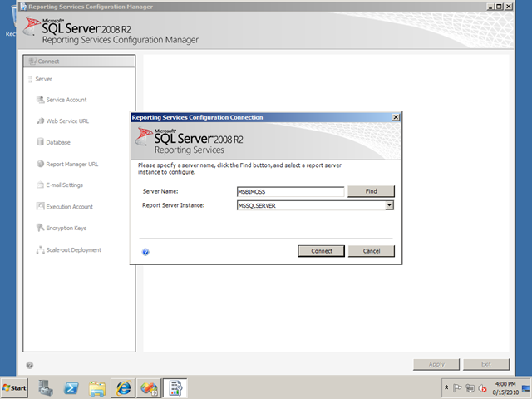Open the Service Account page
The width and height of the screenshot is (532, 399).
coord(66,100)
